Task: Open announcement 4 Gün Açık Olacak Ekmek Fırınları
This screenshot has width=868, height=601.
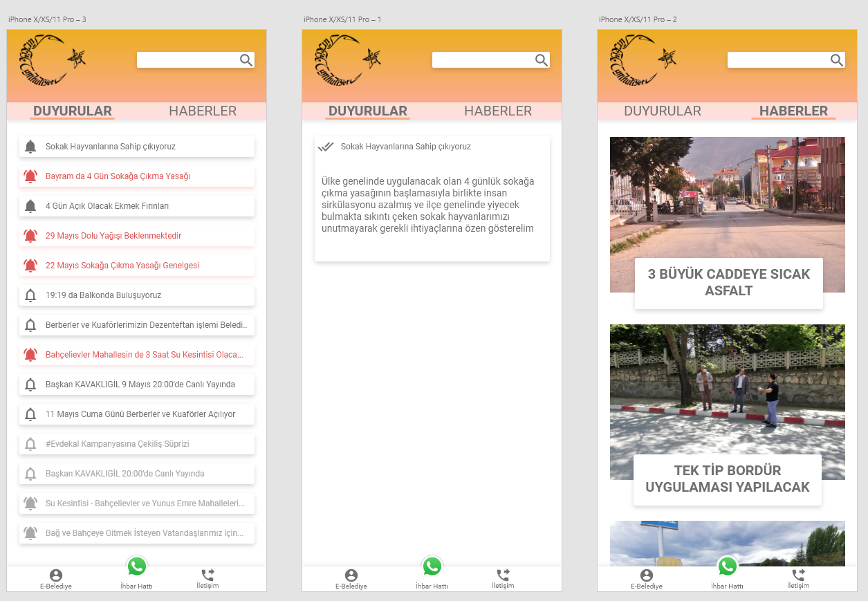Action: coord(137,206)
